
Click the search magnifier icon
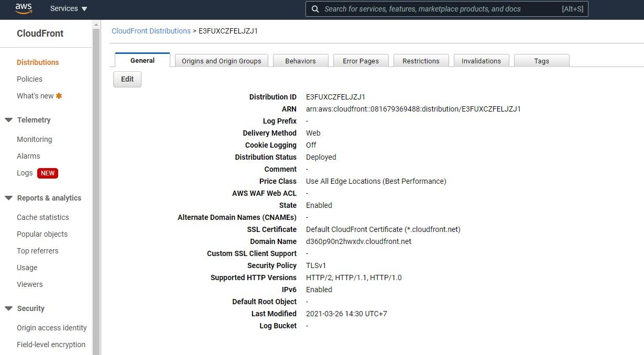point(315,9)
